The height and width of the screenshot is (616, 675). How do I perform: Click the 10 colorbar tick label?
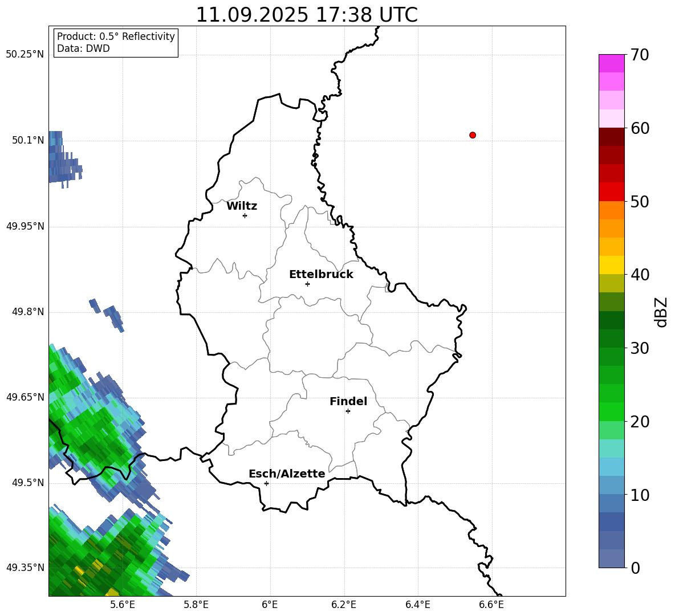click(640, 495)
